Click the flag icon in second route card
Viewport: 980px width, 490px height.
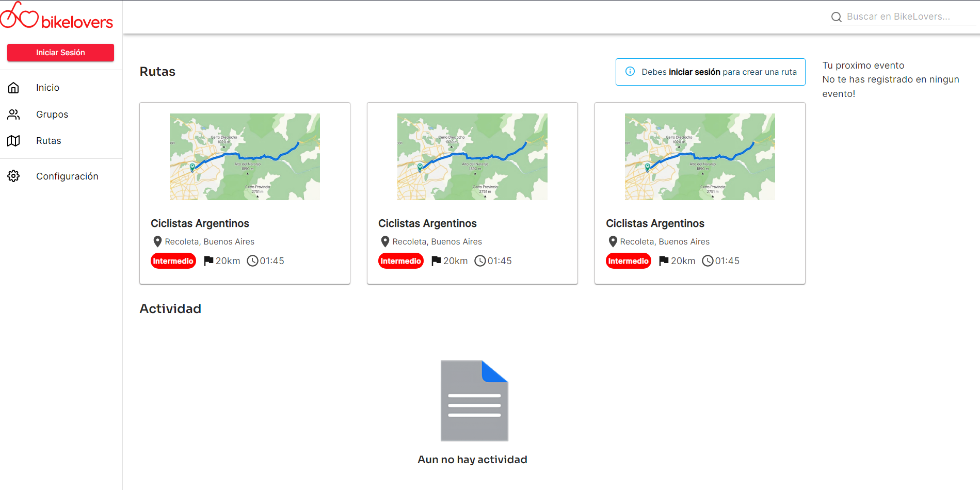pyautogui.click(x=436, y=261)
